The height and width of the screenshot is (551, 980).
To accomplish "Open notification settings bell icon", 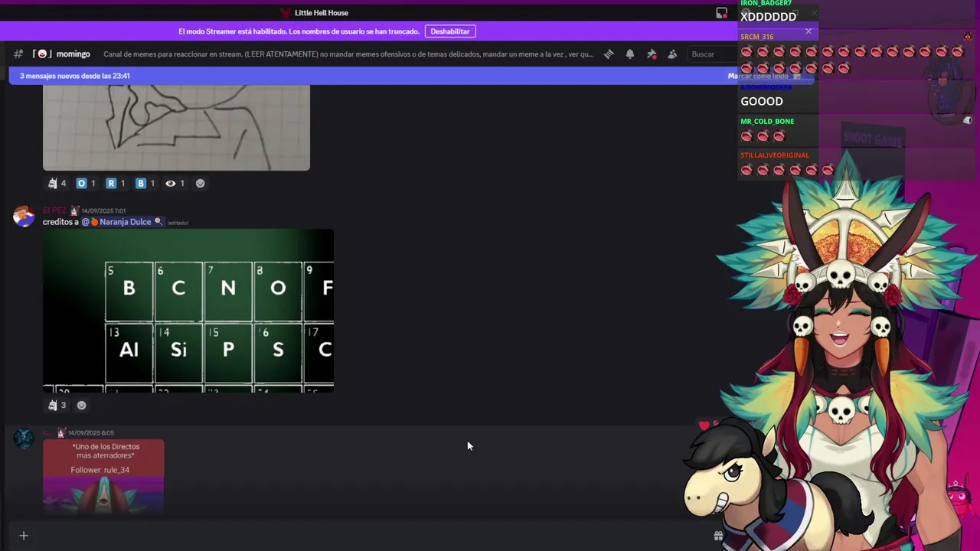I will (x=630, y=54).
